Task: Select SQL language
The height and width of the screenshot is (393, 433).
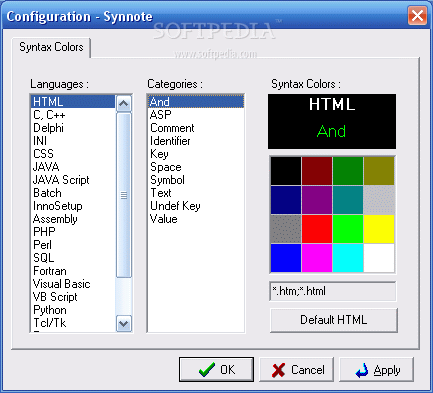Action: pos(73,258)
